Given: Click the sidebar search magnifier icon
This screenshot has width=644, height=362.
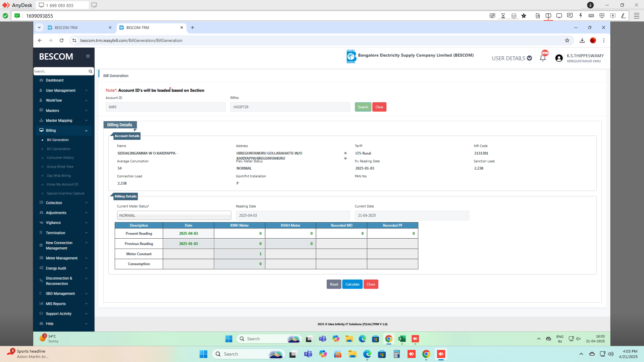Looking at the screenshot, I should pyautogui.click(x=90, y=71).
